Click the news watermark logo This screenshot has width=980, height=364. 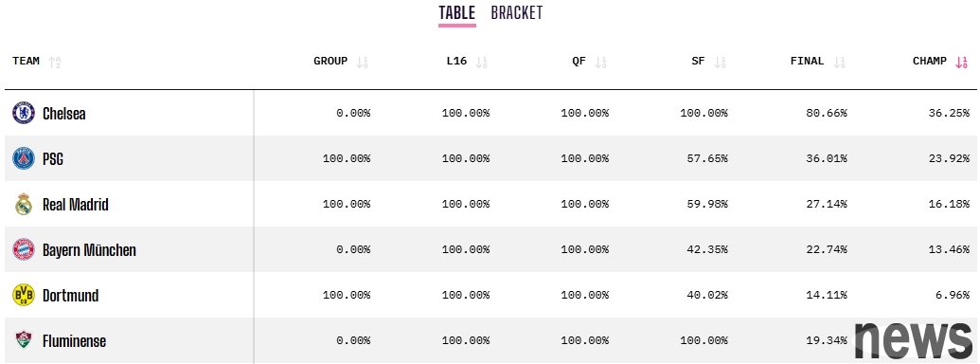click(914, 341)
